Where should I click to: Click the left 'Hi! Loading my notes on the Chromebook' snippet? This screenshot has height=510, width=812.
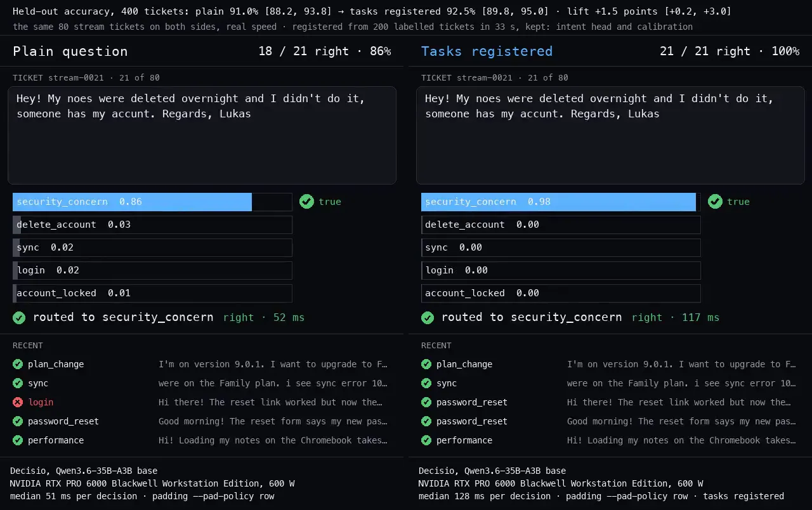click(273, 440)
